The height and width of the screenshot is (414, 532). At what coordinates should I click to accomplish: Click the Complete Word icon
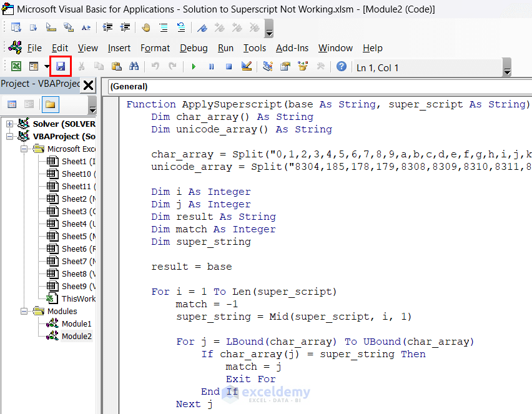[x=86, y=27]
